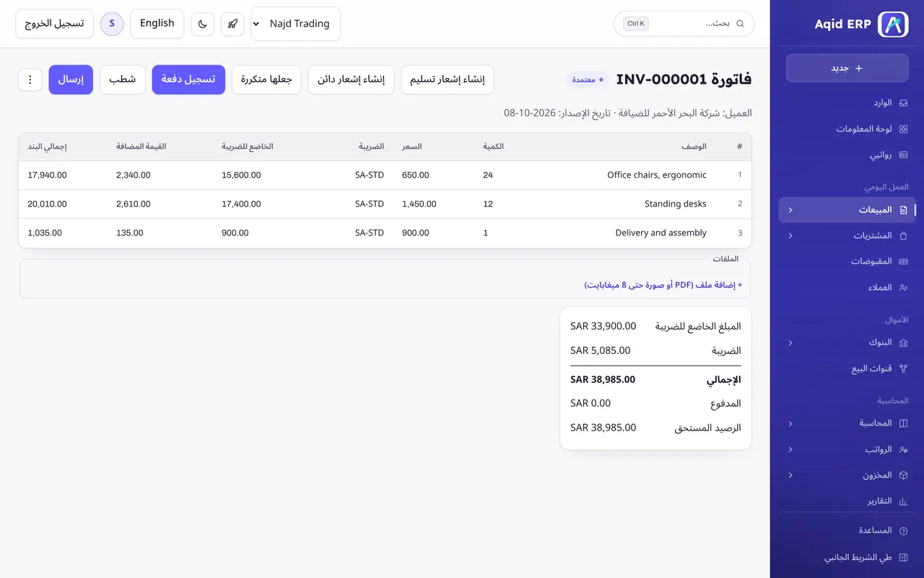Open my payslips (رواتبي) icon

[903, 155]
